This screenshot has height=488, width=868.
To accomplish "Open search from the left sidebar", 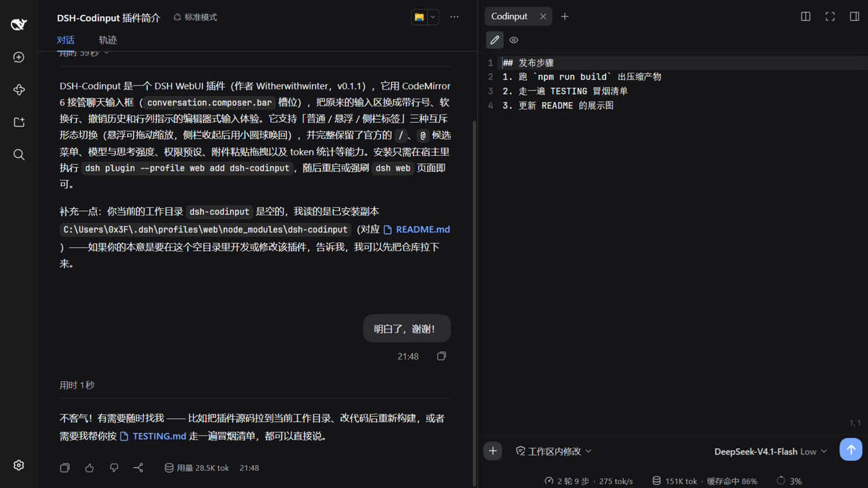I will [x=19, y=155].
